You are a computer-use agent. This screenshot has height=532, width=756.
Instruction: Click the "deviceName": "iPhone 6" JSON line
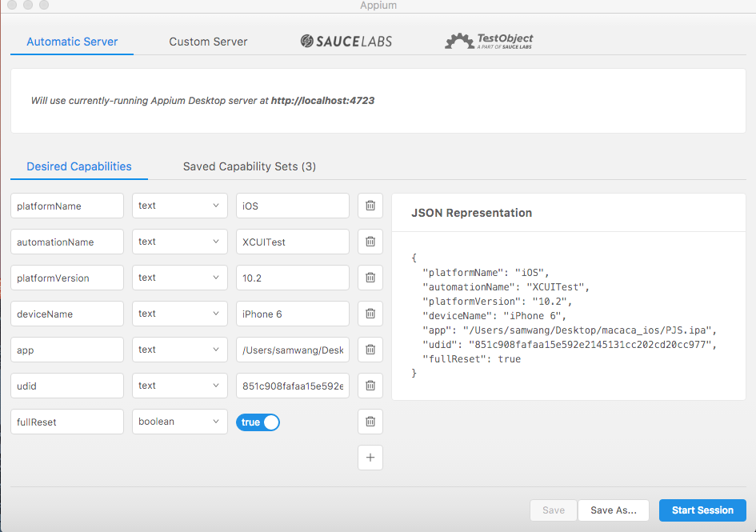[x=494, y=316]
